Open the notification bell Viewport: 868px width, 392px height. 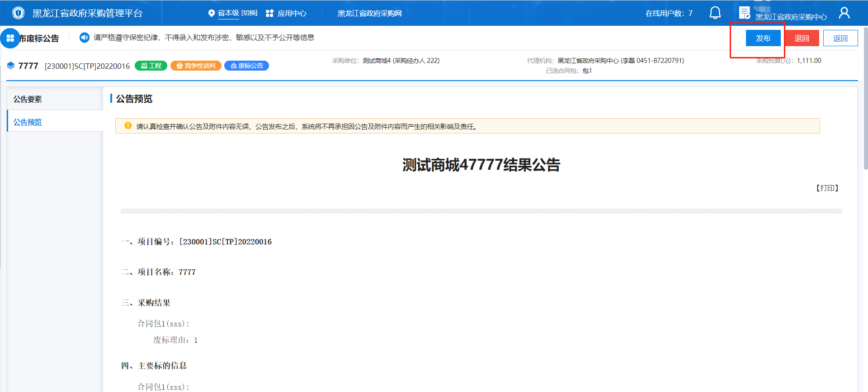(715, 13)
